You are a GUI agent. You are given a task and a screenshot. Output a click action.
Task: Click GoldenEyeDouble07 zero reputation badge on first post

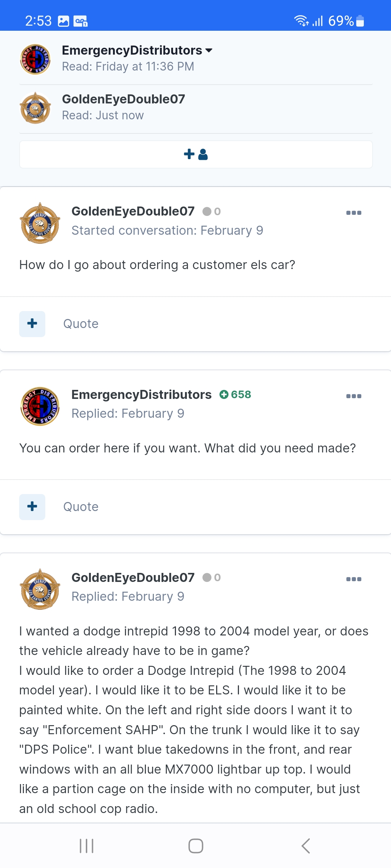pos(212,212)
